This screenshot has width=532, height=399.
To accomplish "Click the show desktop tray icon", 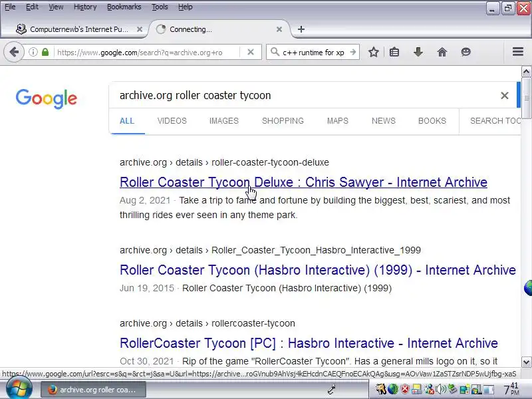I will point(489,390).
